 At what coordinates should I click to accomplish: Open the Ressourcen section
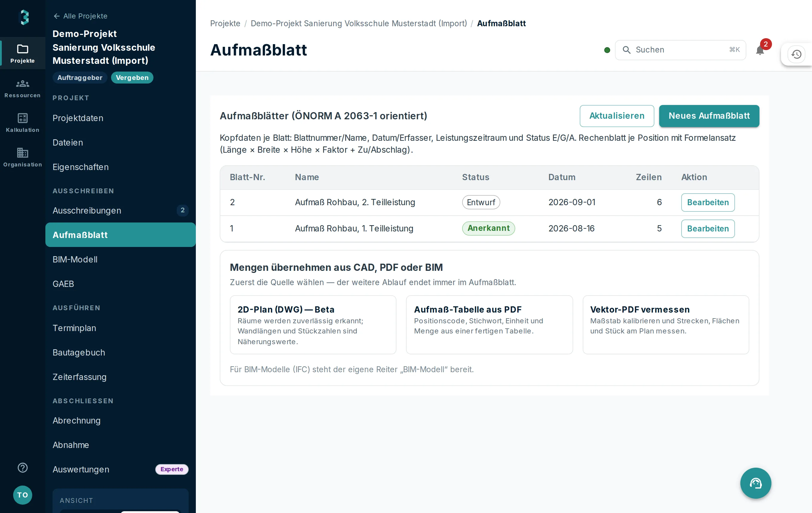(23, 88)
